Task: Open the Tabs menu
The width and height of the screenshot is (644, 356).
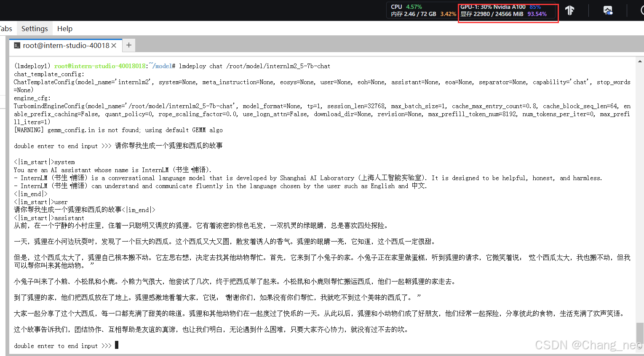Action: pos(5,28)
